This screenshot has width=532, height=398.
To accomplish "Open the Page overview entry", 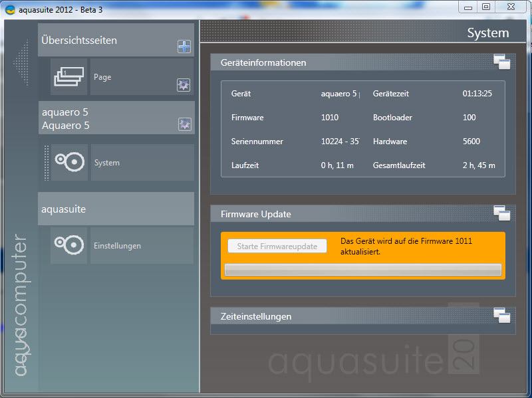I will (142, 76).
